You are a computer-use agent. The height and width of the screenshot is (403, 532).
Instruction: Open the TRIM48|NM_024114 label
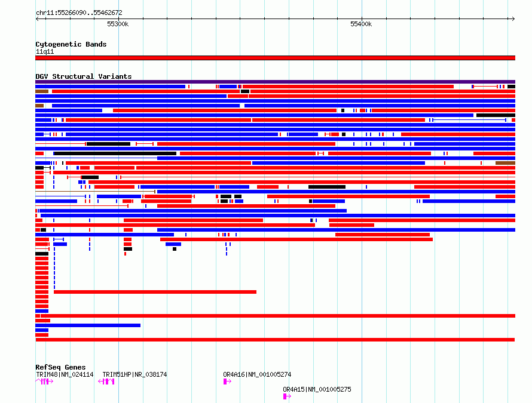tap(65, 374)
